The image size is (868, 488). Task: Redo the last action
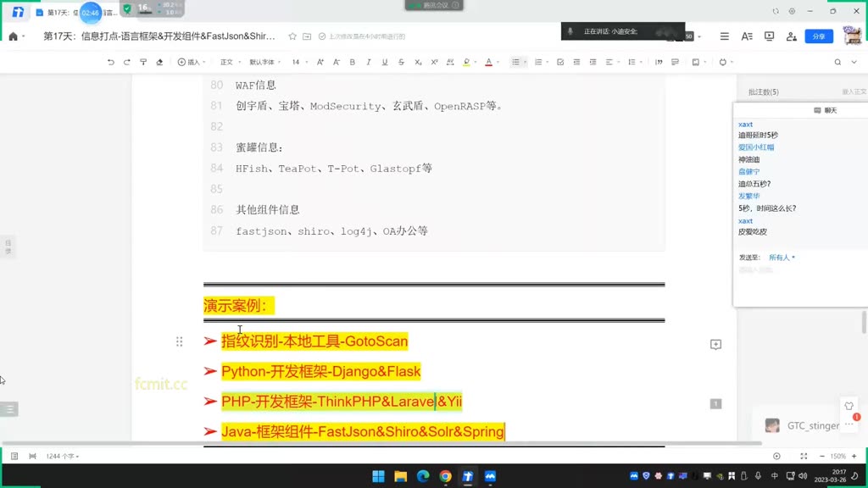click(x=127, y=62)
